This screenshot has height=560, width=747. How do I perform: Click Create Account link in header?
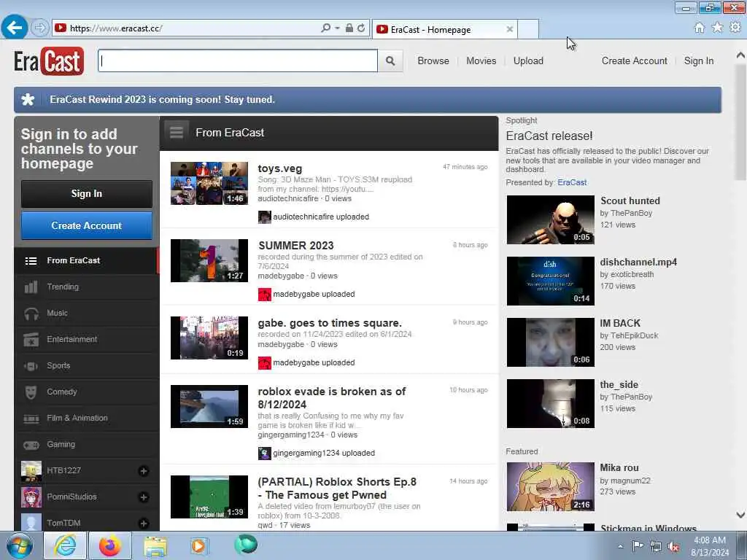634,61
